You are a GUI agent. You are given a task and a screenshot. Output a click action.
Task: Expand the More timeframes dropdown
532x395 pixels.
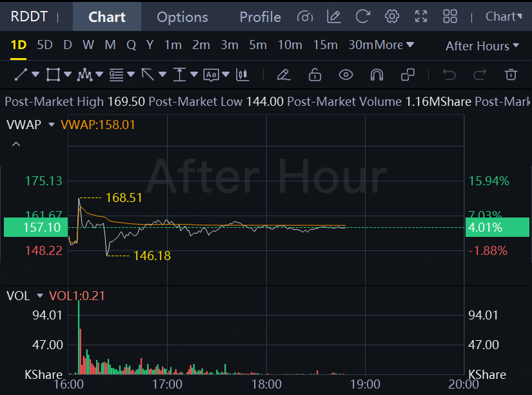(394, 45)
